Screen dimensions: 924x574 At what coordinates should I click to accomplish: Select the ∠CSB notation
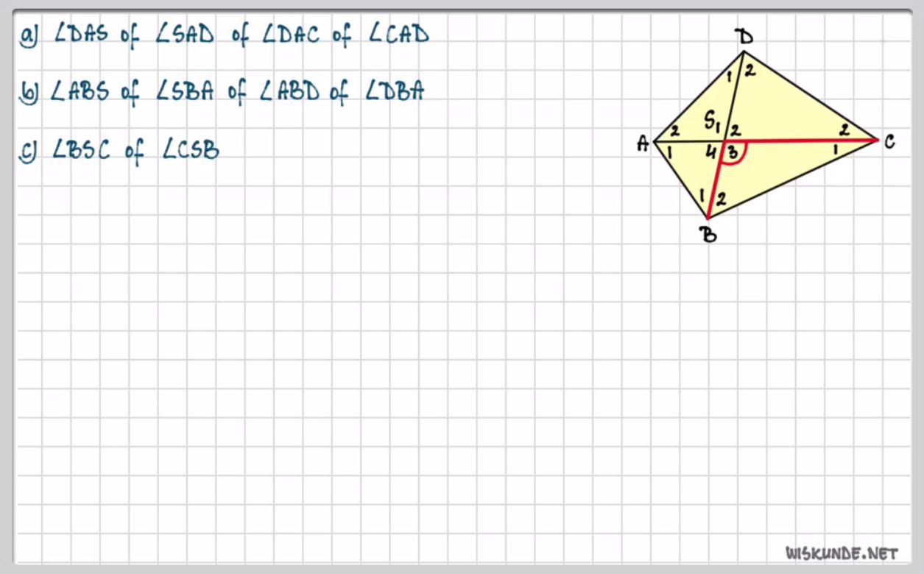[x=191, y=150]
